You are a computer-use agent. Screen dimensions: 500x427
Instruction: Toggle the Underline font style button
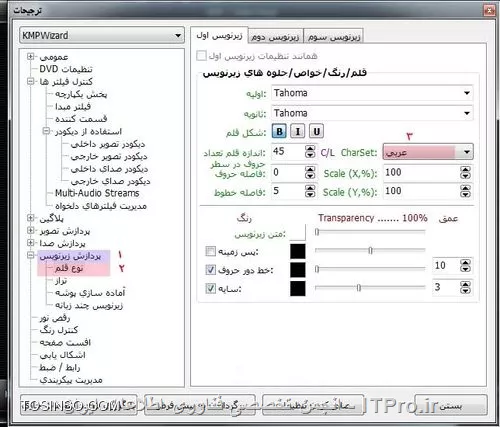click(316, 131)
